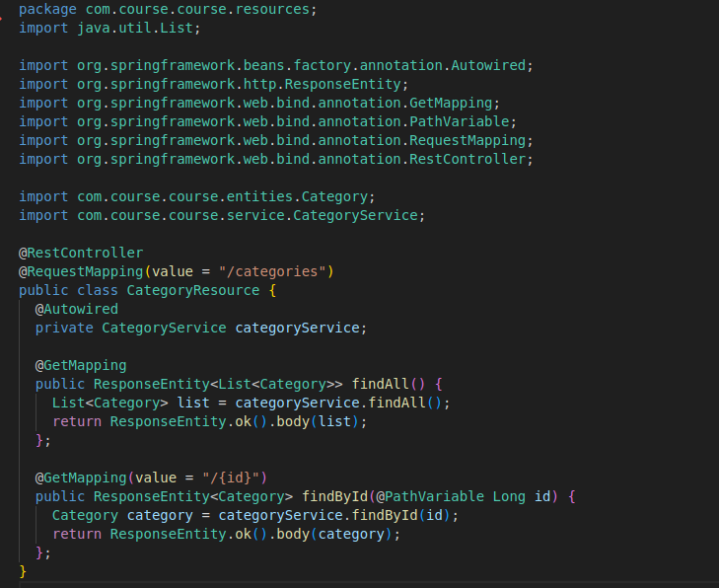The image size is (719, 588).
Task: Click @PathVariable in the method parameter
Action: (430, 496)
